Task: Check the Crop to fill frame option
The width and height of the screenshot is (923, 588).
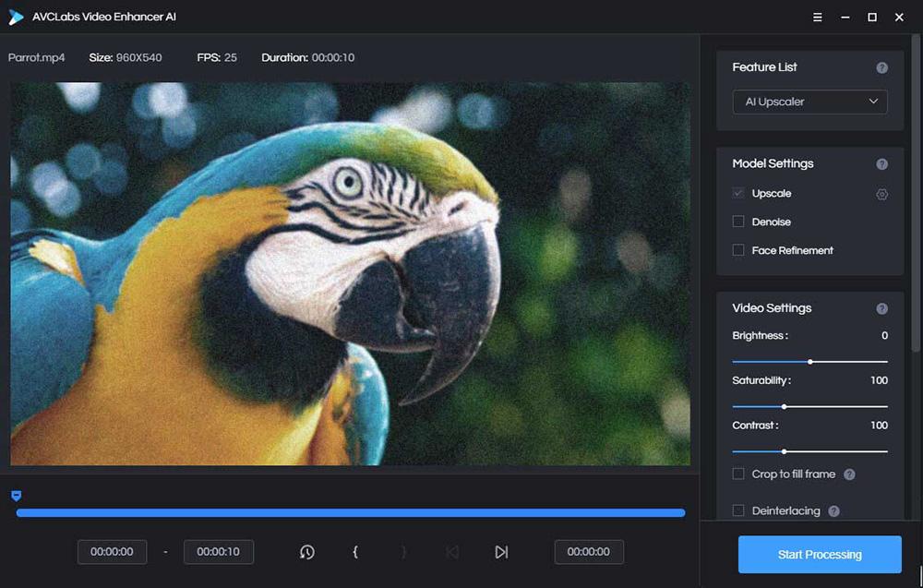Action: 738,474
